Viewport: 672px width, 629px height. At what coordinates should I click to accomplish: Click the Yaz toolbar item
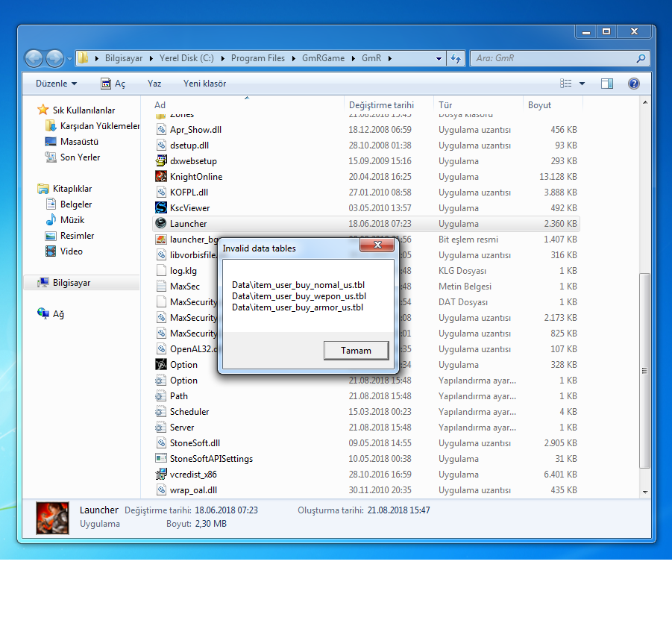pyautogui.click(x=154, y=84)
